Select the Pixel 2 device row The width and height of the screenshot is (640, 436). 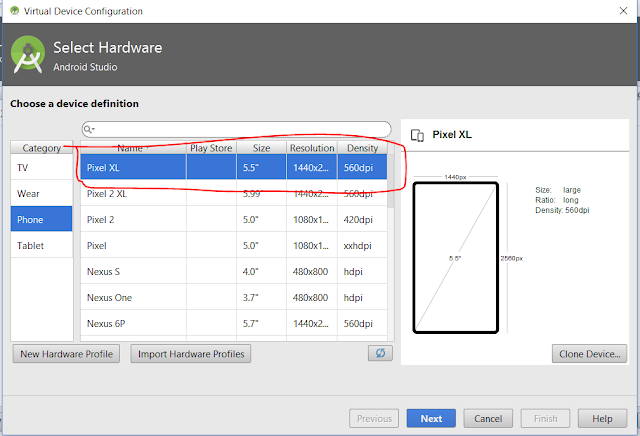coord(233,220)
